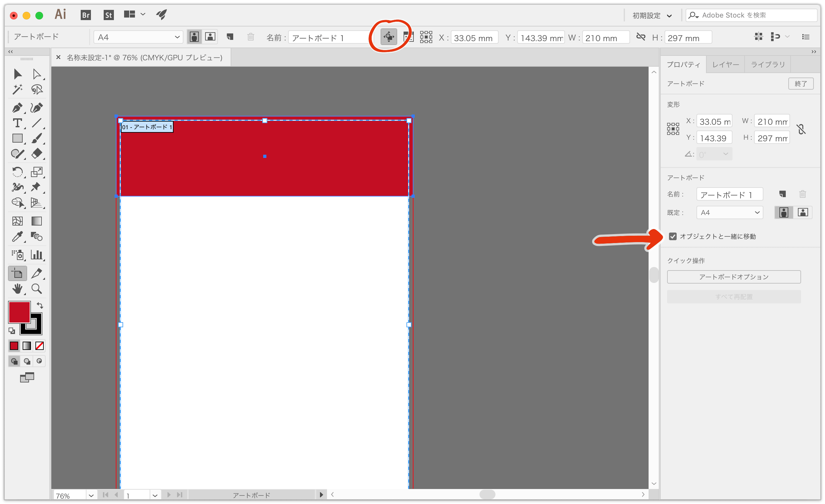Select the Artboard tool in toolbar
Image resolution: width=825 pixels, height=504 pixels.
pyautogui.click(x=17, y=273)
